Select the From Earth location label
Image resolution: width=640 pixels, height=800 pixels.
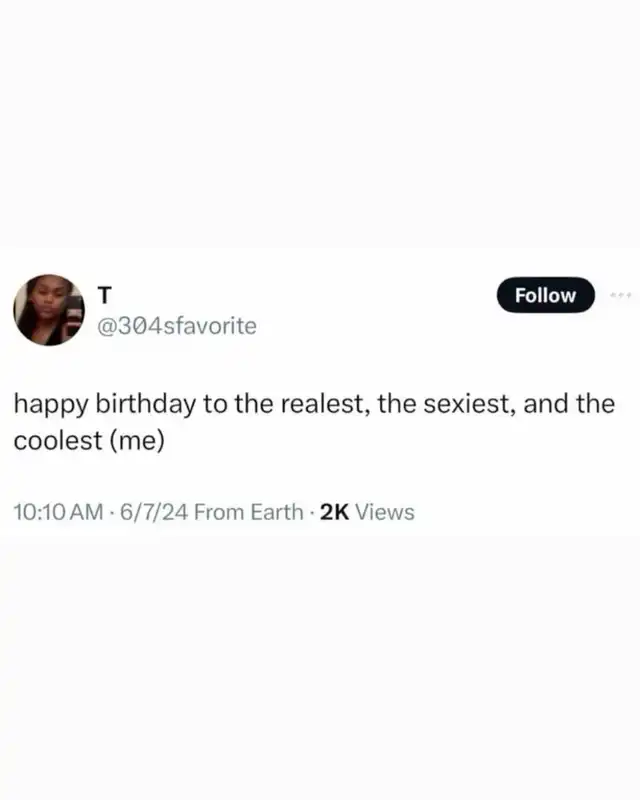249,512
